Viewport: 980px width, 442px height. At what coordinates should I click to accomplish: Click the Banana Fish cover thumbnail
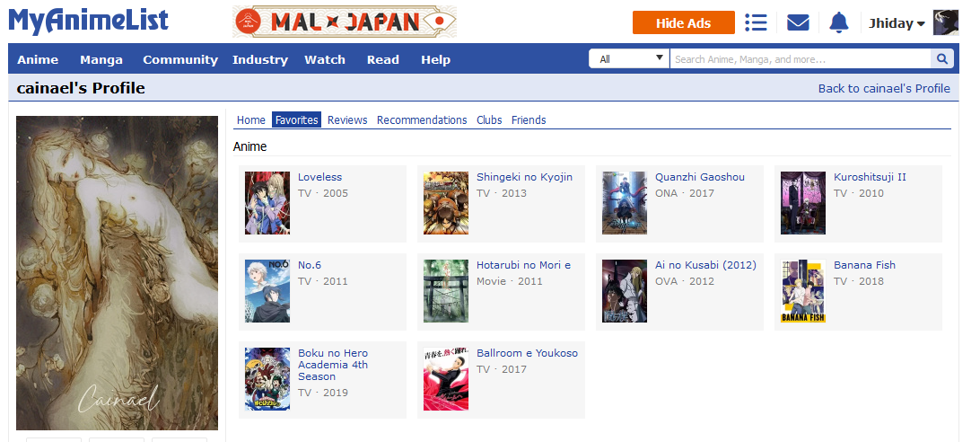coord(803,291)
